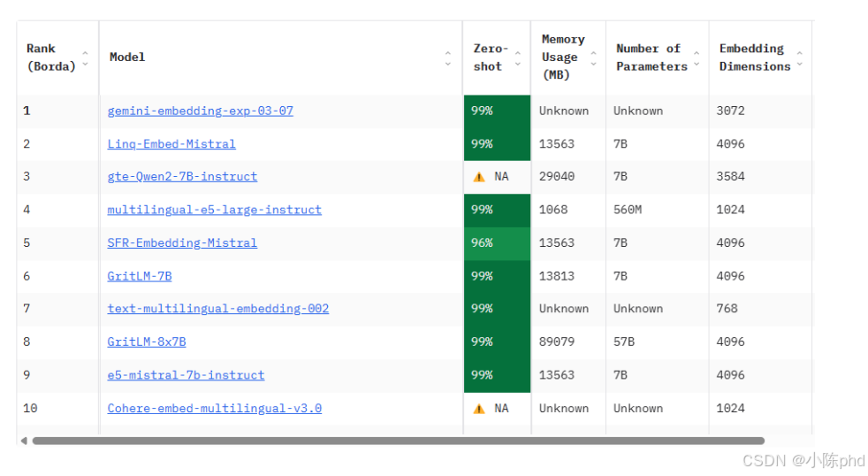The width and height of the screenshot is (868, 476).
Task: Select 1024 dimensions for multilingual-e5-large-instruct
Action: click(x=730, y=210)
